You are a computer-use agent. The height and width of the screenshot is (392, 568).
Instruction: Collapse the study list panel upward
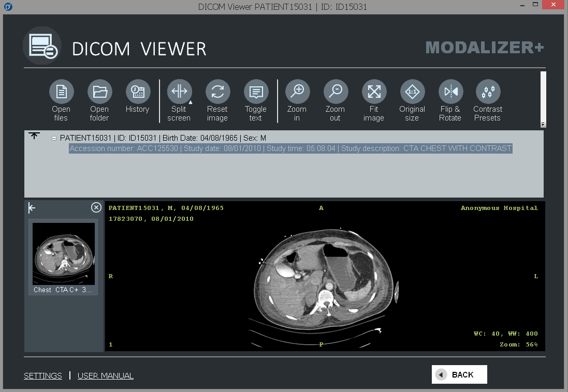pos(34,136)
